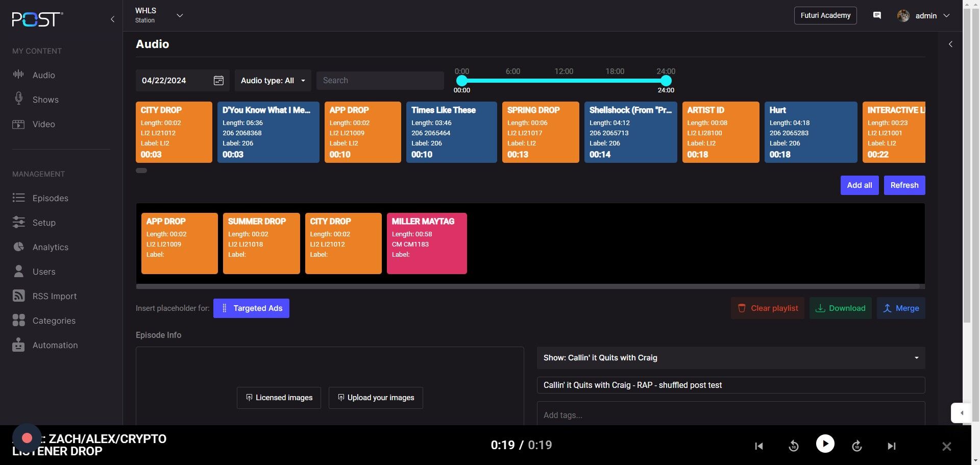Close the audio player bar
This screenshot has height=465, width=980.
tap(946, 447)
